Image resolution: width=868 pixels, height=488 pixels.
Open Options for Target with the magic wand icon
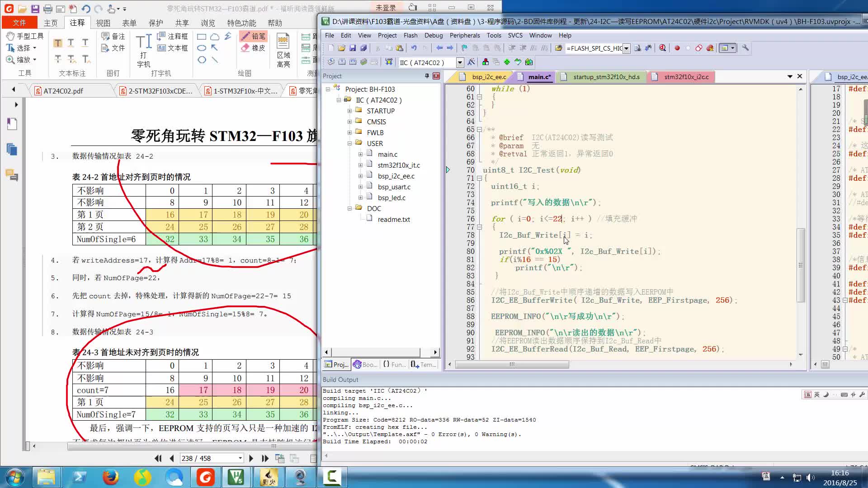tap(471, 62)
